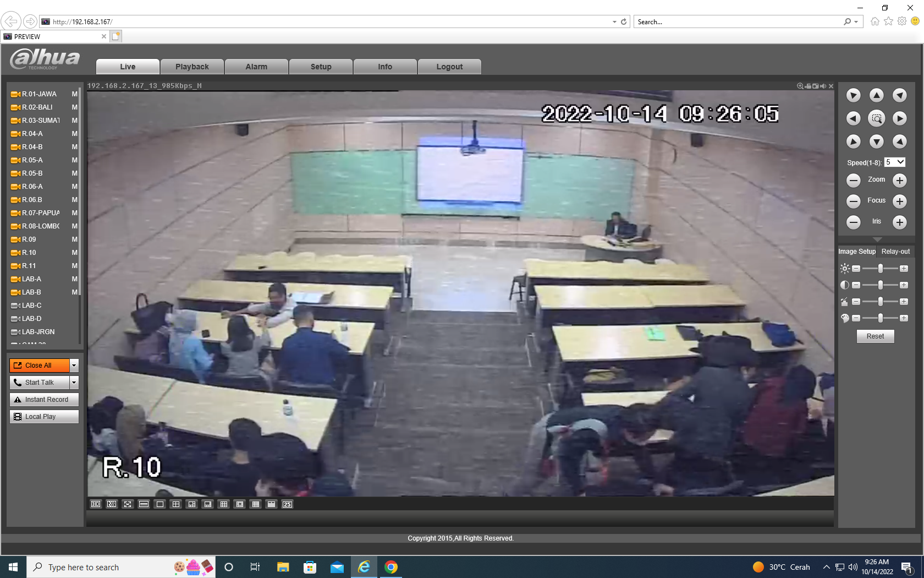Viewport: 924px width, 578px height.
Task: Click the Zoom minus button
Action: [x=853, y=180]
